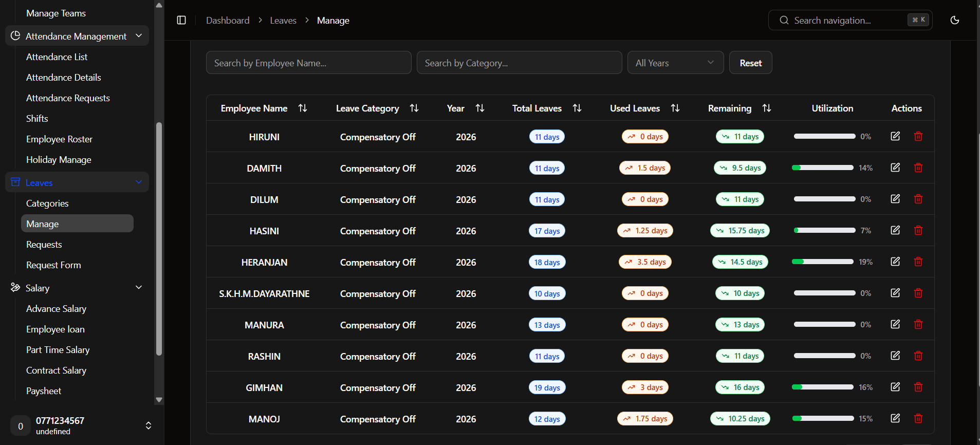Sort by Total Leaves column arrows

click(x=577, y=108)
